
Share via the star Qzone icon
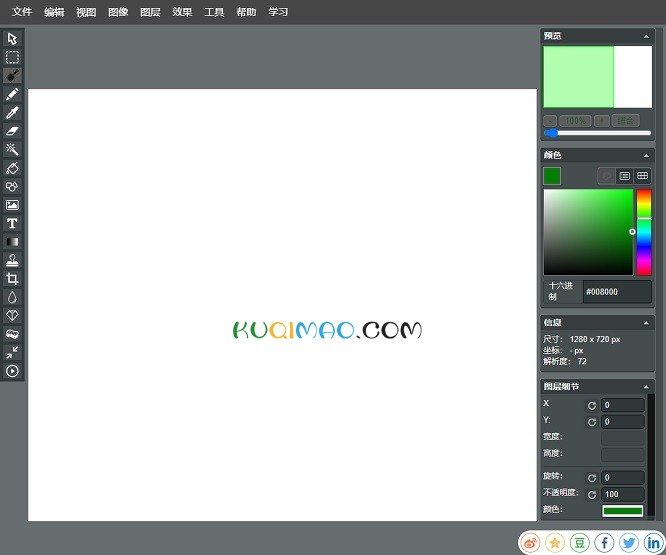(555, 543)
